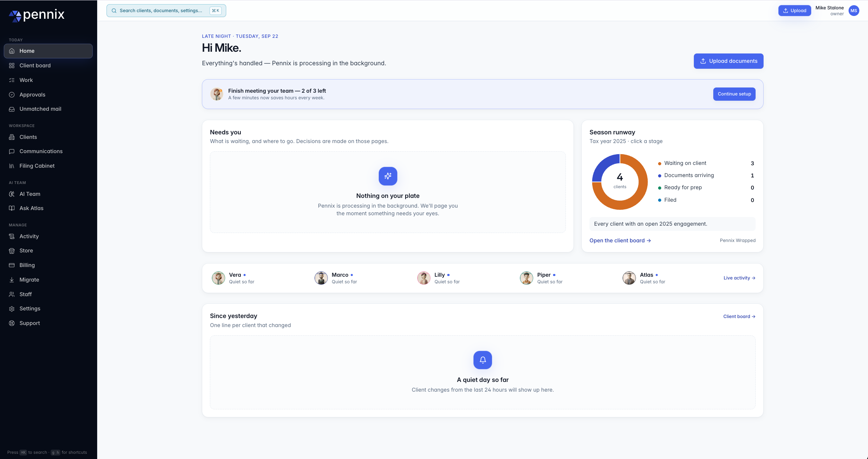Click the Ask Atlas book icon
The height and width of the screenshot is (459, 868).
coord(12,208)
